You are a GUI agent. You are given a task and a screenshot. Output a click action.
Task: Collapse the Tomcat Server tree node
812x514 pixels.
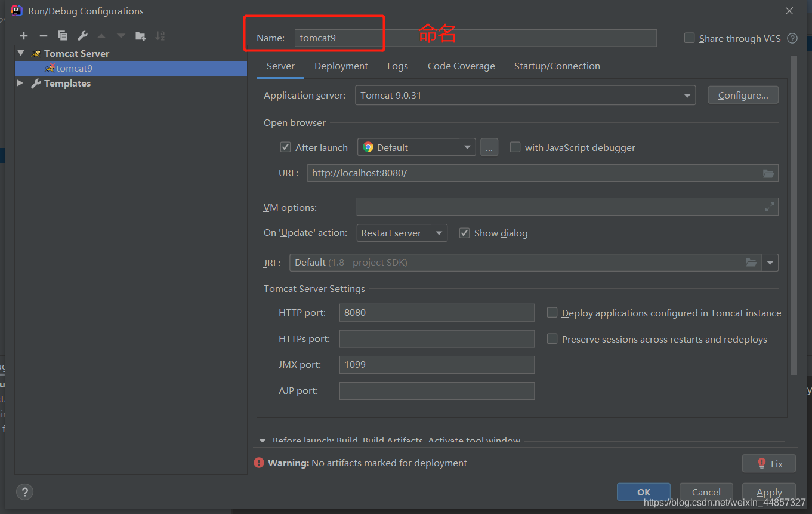point(21,53)
